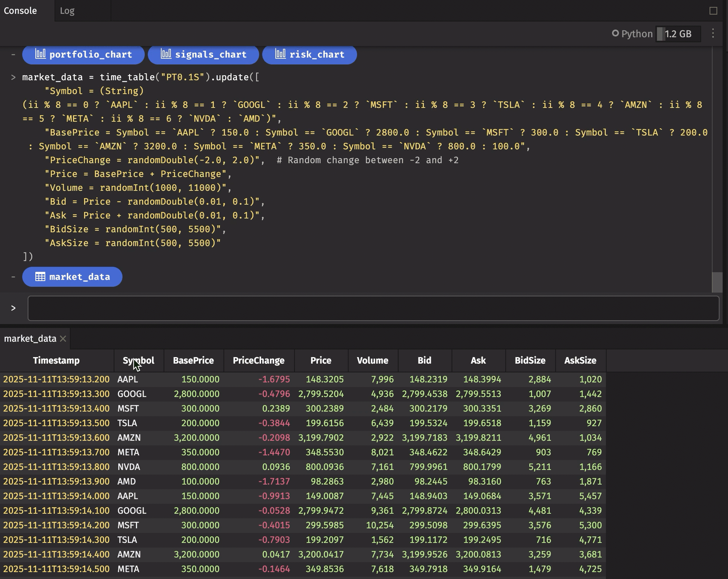Close the market_data table tab

[63, 339]
